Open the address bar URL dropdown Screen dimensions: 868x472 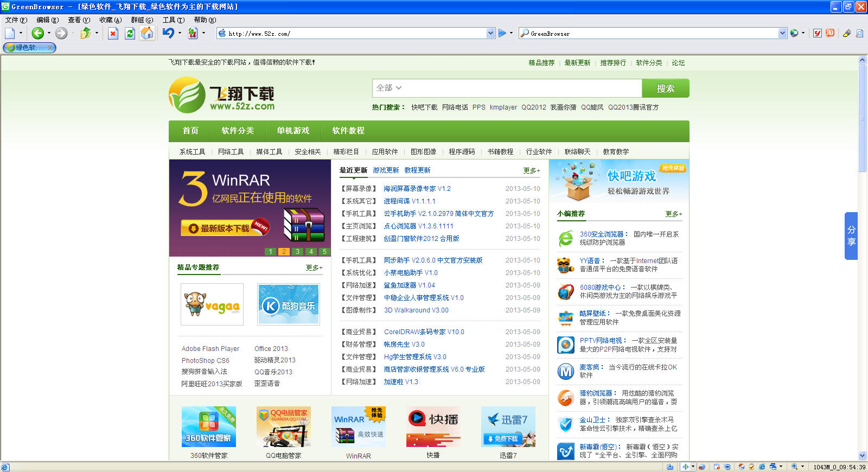pos(490,33)
